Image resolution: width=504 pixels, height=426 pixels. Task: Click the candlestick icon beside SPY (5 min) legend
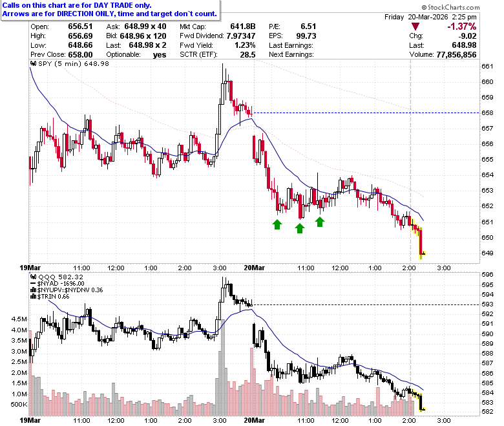tap(33, 63)
